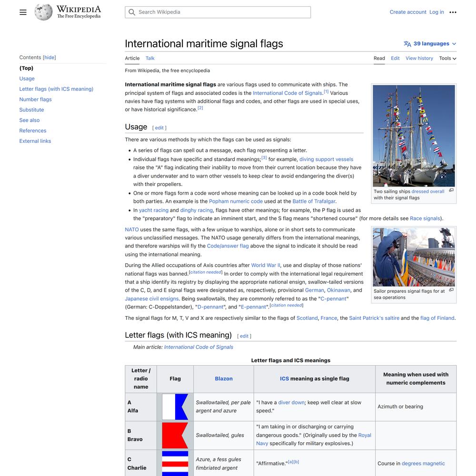Image resolution: width=476 pixels, height=476 pixels.
Task: Click the Wikipedia globe logo
Action: click(x=43, y=12)
